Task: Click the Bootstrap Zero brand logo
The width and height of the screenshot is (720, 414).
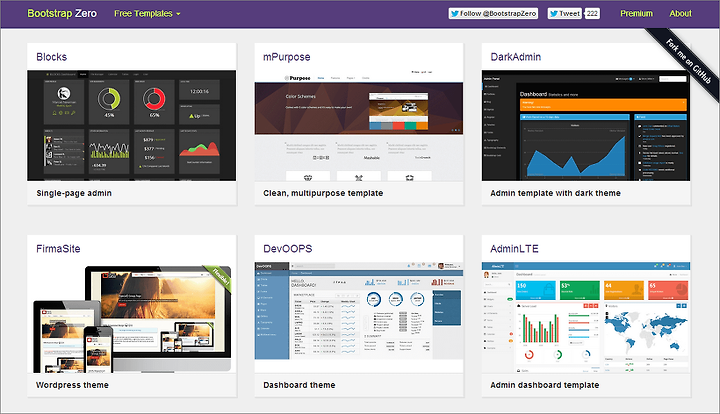Action: pyautogui.click(x=62, y=13)
